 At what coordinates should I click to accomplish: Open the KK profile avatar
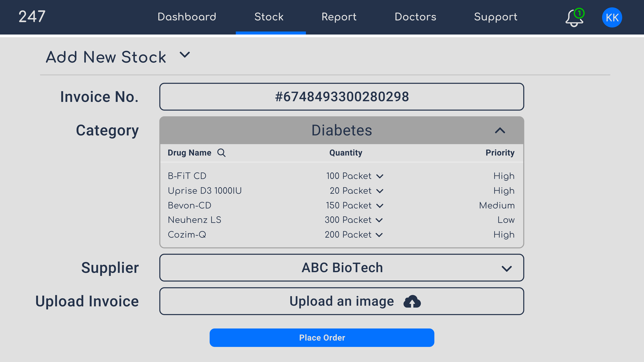click(612, 18)
